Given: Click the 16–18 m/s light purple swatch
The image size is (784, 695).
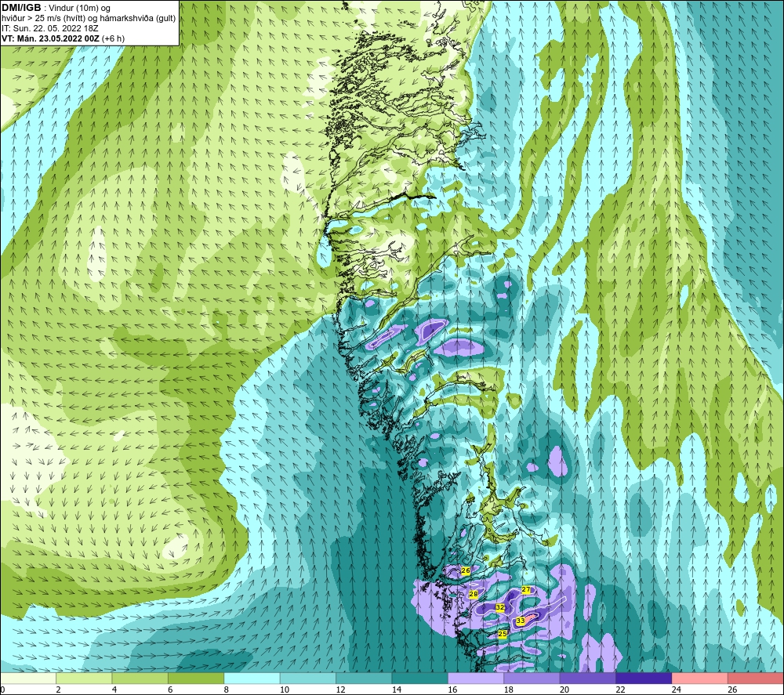Looking at the screenshot, I should (476, 679).
